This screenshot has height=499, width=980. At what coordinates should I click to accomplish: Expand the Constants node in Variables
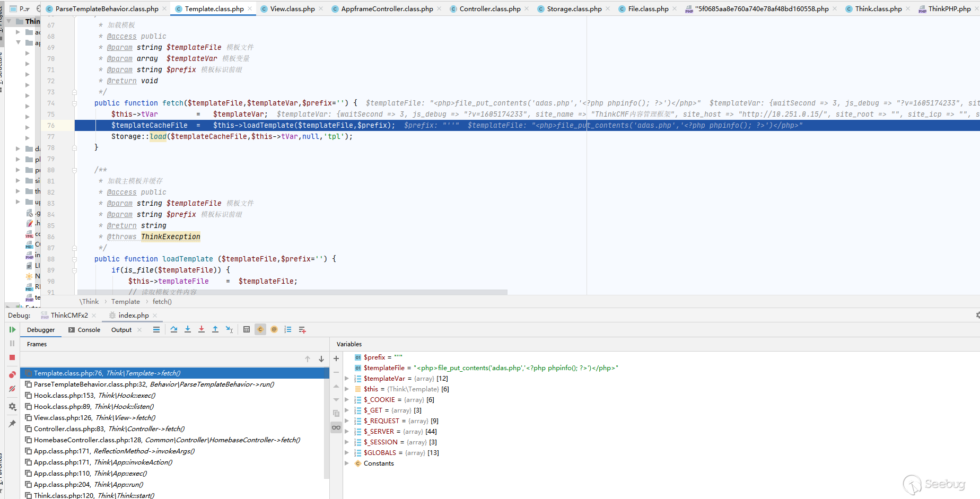coord(347,463)
